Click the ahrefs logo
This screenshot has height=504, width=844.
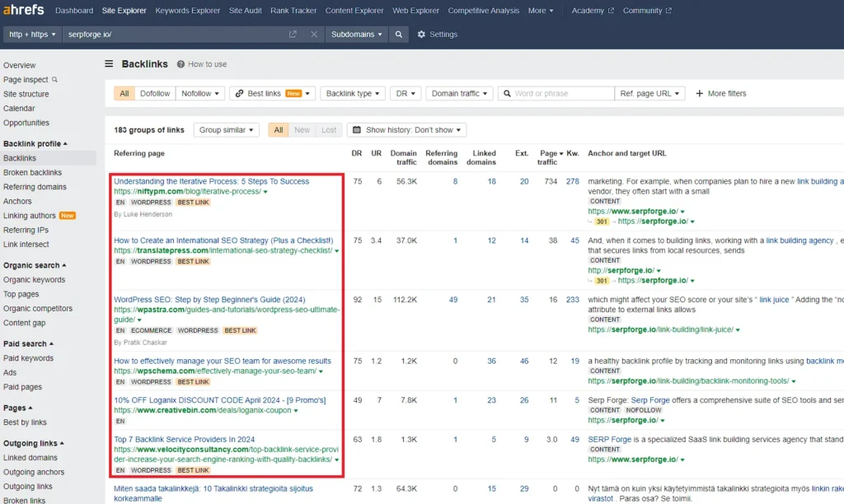pyautogui.click(x=24, y=10)
